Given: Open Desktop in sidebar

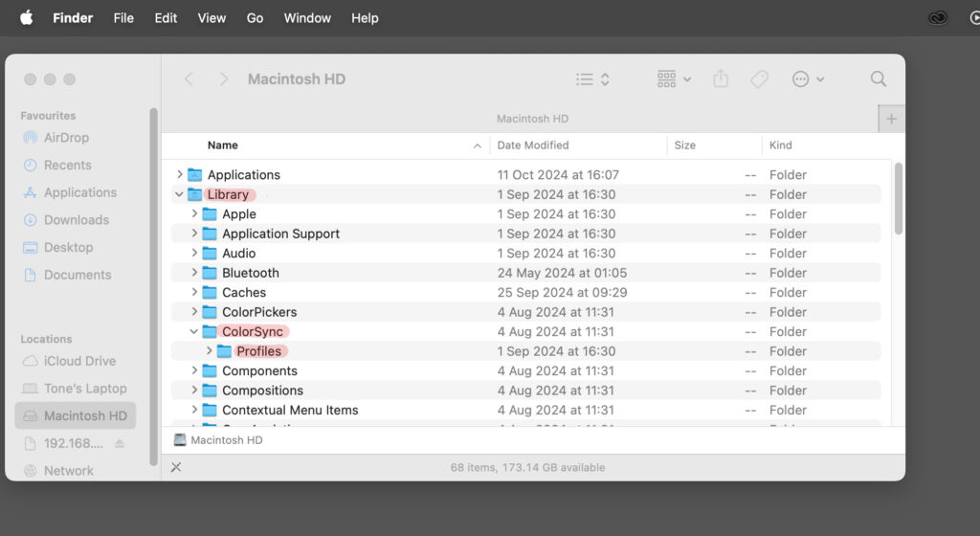Looking at the screenshot, I should coord(58,247).
